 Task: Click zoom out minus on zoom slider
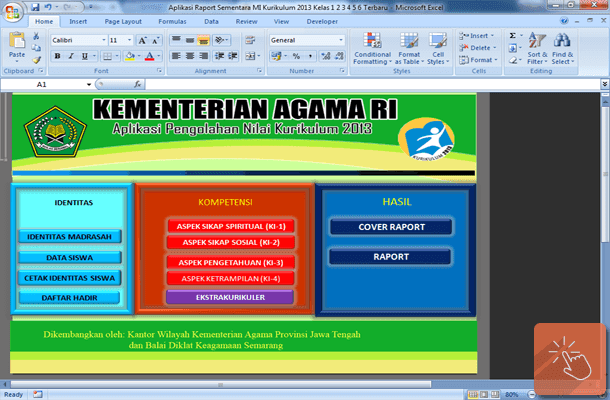(531, 395)
